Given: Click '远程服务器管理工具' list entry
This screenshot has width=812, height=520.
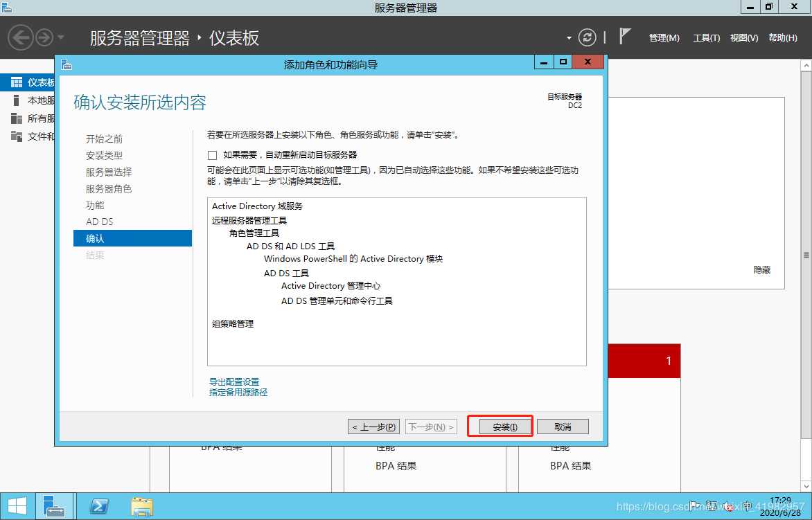Looking at the screenshot, I should (249, 220).
